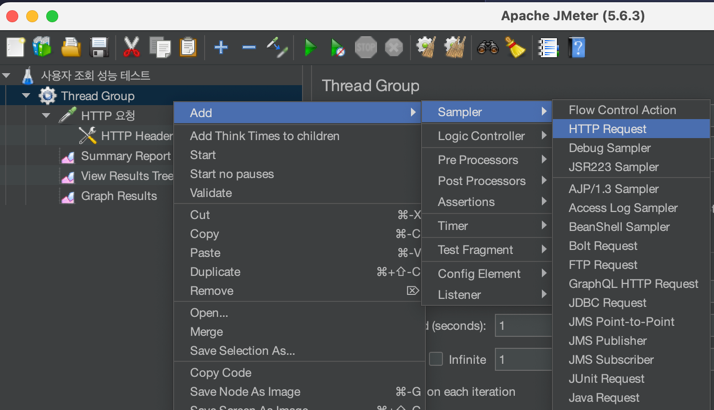Collapse the Thread Group tree node
Screen dimensions: 714x410
pyautogui.click(x=26, y=96)
